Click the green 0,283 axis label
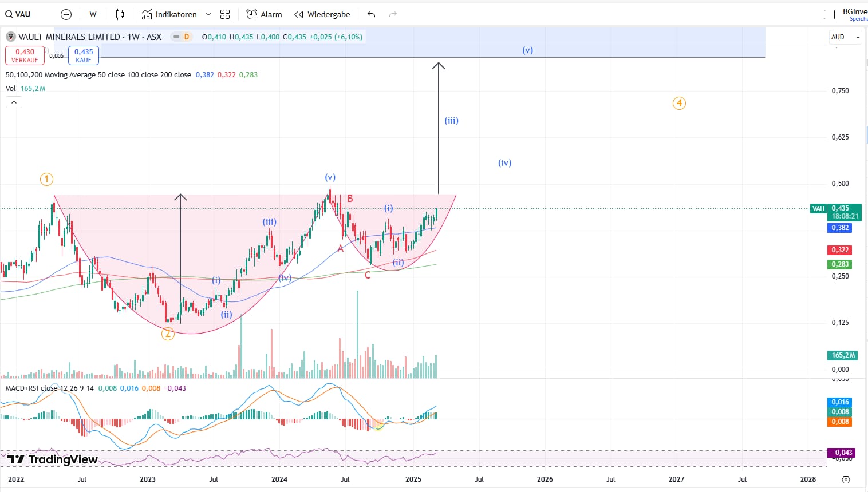This screenshot has height=492, width=868. pos(840,264)
